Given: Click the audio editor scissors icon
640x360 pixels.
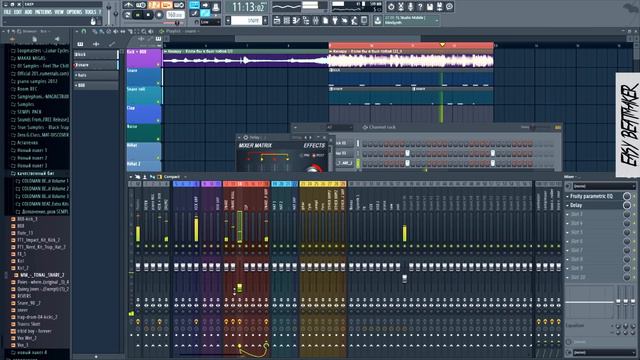Looking at the screenshot, I should [400, 7].
